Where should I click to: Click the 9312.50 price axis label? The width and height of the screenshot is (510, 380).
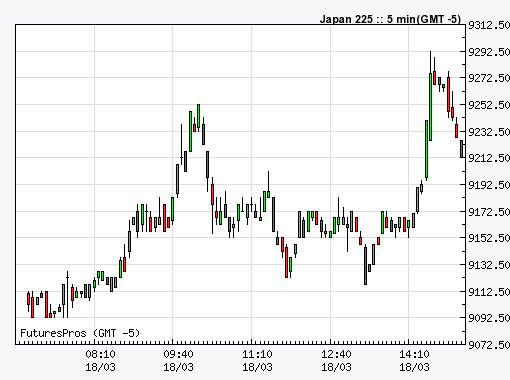coord(489,25)
